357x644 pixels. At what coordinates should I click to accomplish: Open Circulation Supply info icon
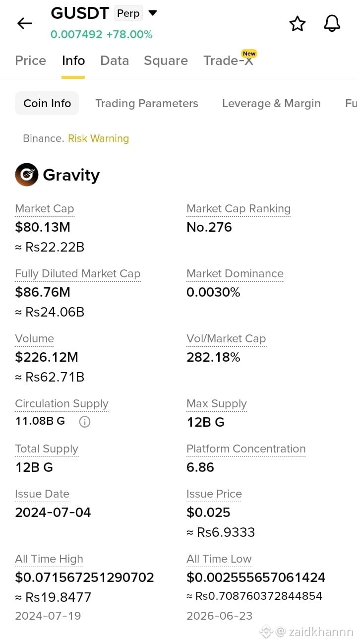[x=85, y=422]
